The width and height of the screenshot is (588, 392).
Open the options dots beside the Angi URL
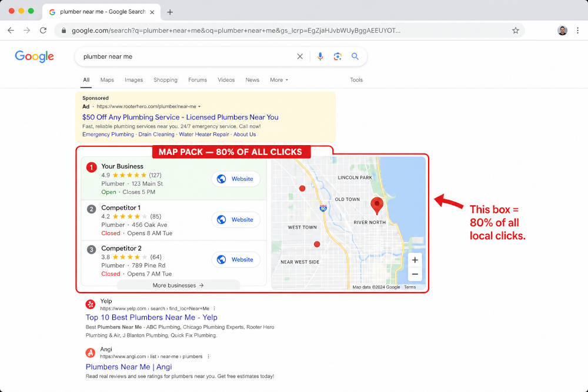pos(209,356)
